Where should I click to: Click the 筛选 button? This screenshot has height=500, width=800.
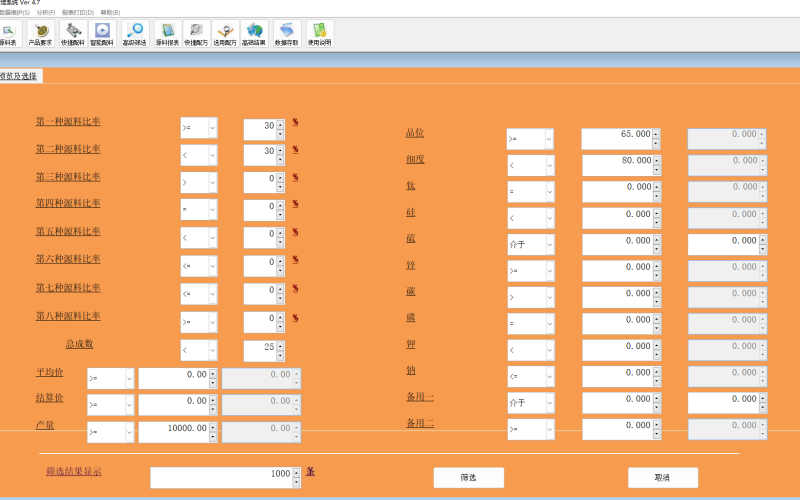468,478
